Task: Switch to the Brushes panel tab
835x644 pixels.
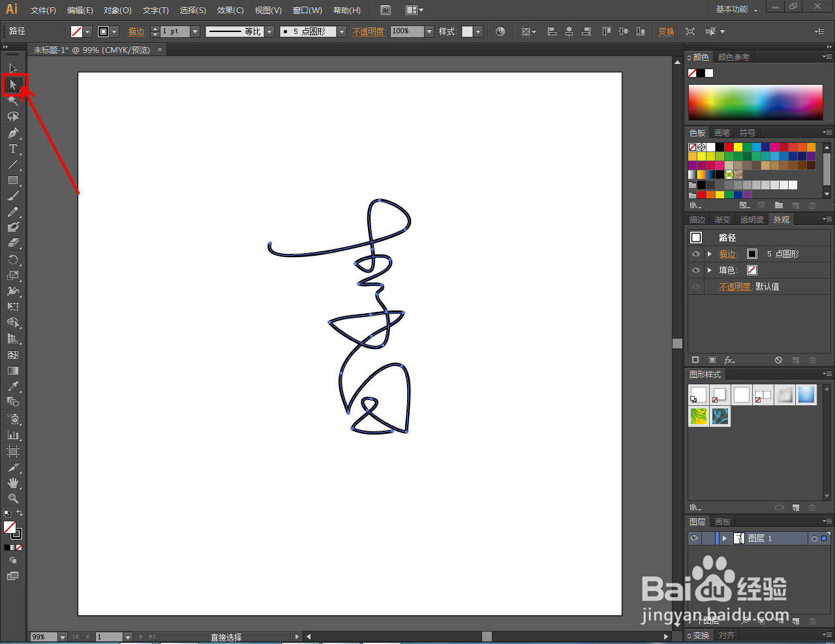Action: pyautogui.click(x=722, y=132)
